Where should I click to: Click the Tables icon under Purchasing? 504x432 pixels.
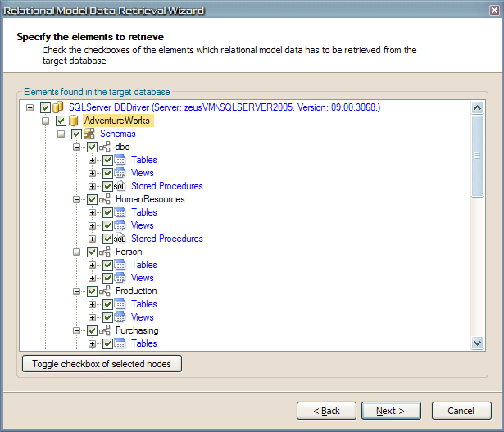tap(120, 343)
